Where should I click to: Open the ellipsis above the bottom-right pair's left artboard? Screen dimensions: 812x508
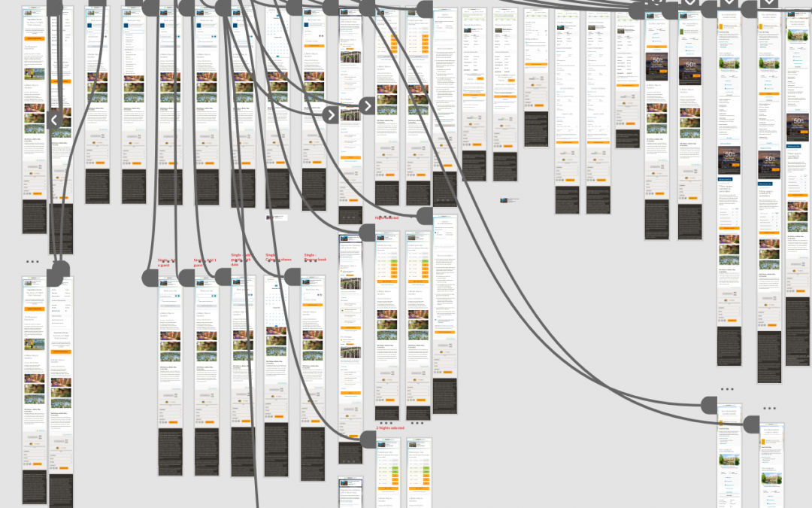click(726, 390)
